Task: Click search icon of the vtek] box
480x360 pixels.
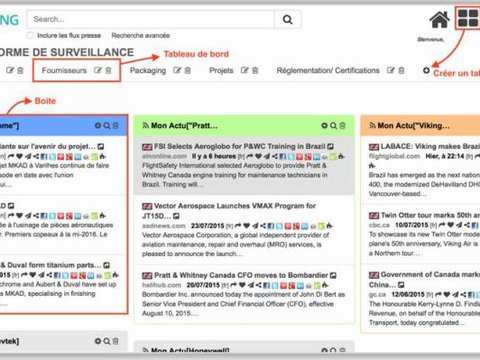Action: tap(107, 341)
